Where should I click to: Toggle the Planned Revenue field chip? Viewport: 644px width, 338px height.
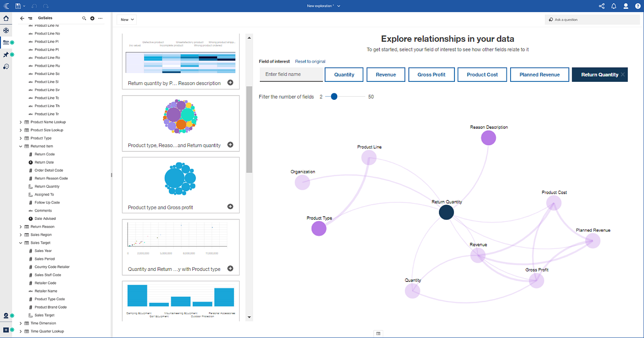coord(539,74)
